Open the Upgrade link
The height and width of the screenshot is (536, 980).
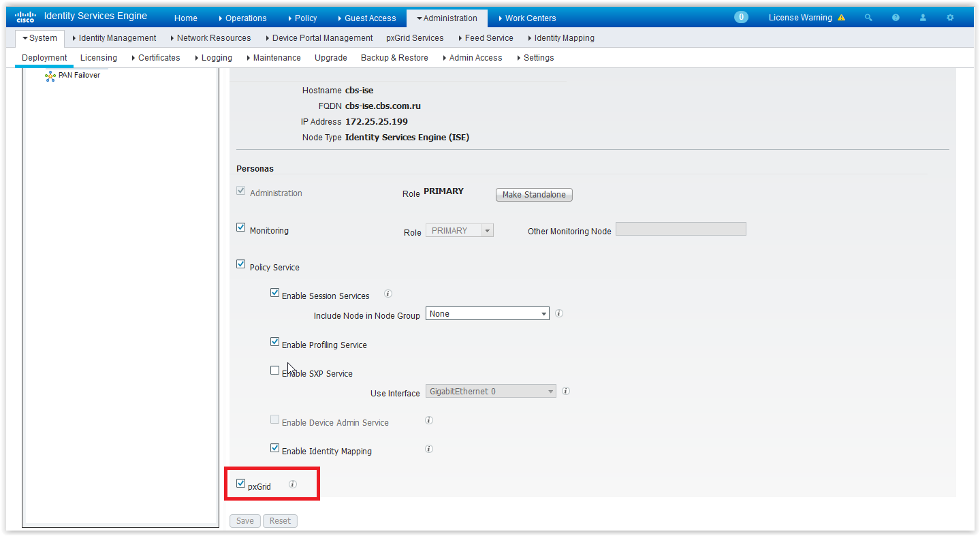click(x=331, y=58)
